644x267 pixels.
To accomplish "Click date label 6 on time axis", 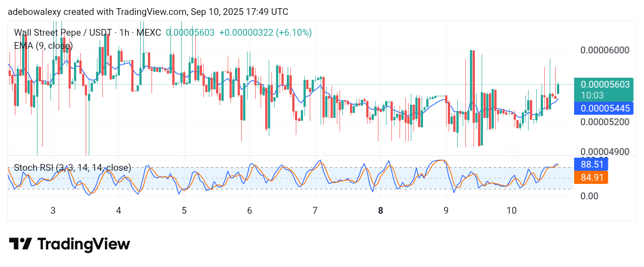I will [x=249, y=211].
